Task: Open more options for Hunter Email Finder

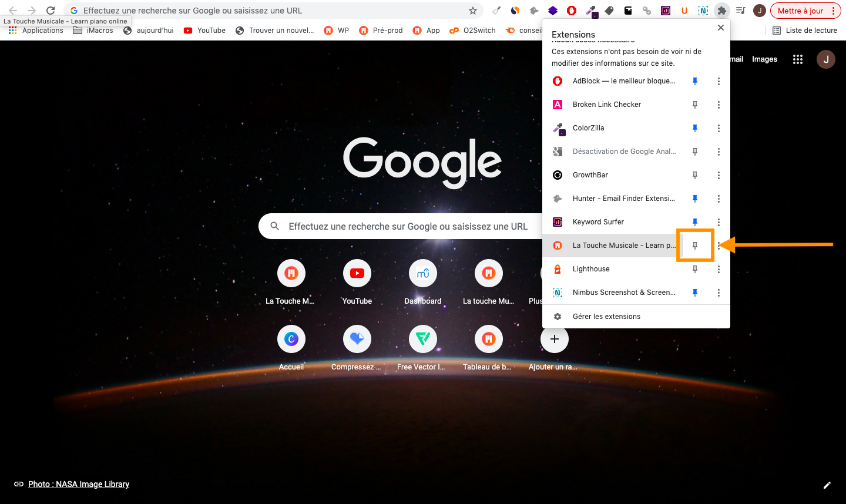Action: point(719,199)
